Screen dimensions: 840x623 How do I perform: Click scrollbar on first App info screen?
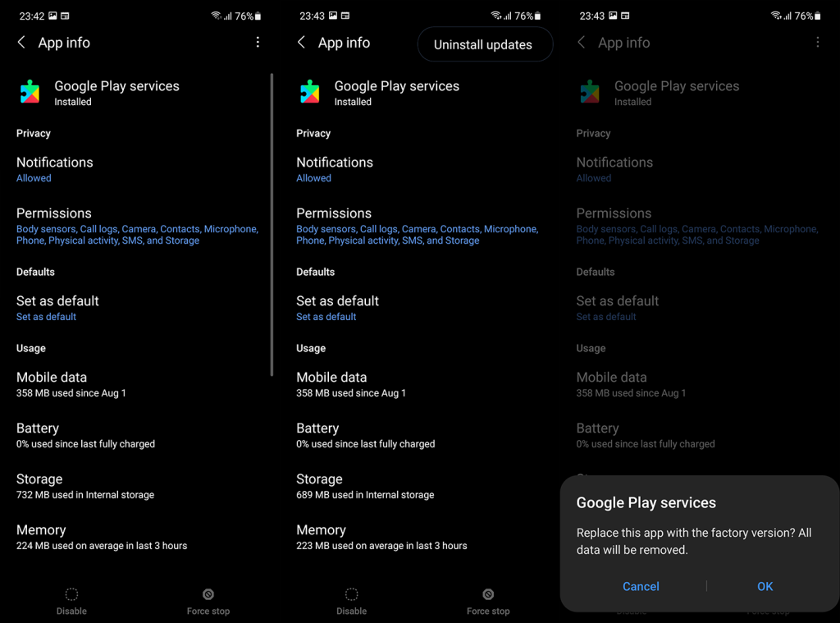click(272, 225)
